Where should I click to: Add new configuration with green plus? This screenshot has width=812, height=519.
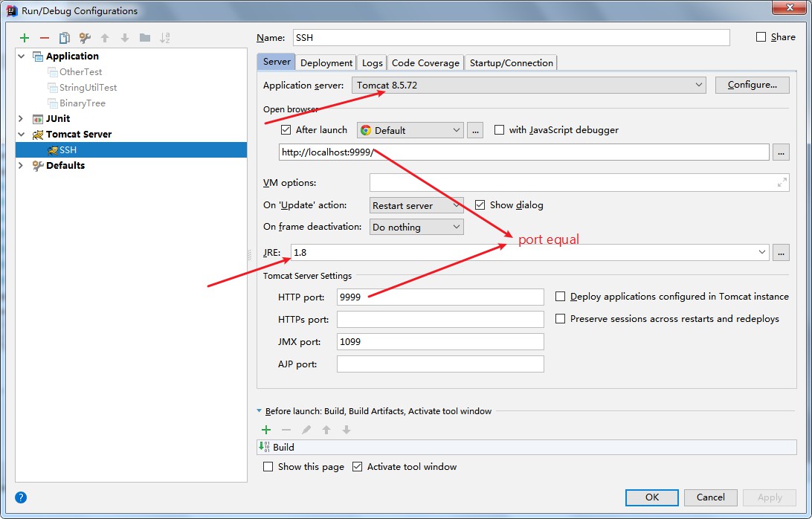[25, 38]
